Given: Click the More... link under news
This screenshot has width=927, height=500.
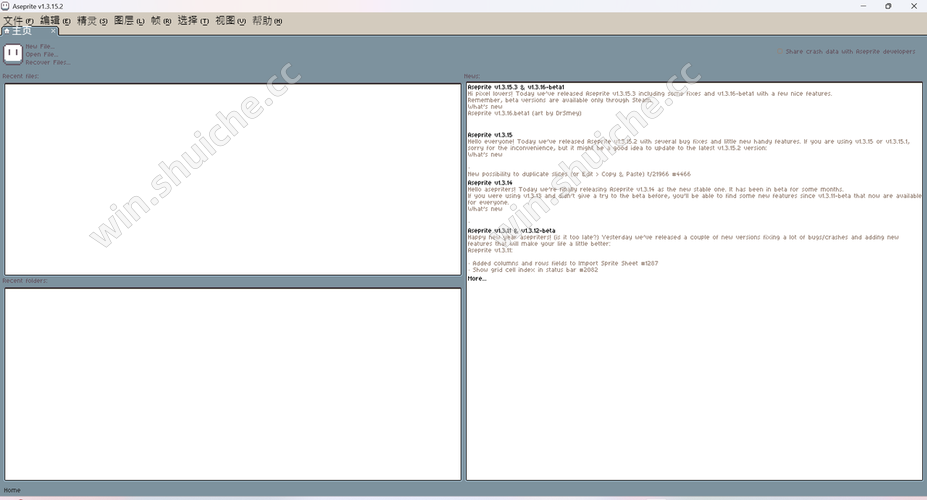Looking at the screenshot, I should click(477, 278).
